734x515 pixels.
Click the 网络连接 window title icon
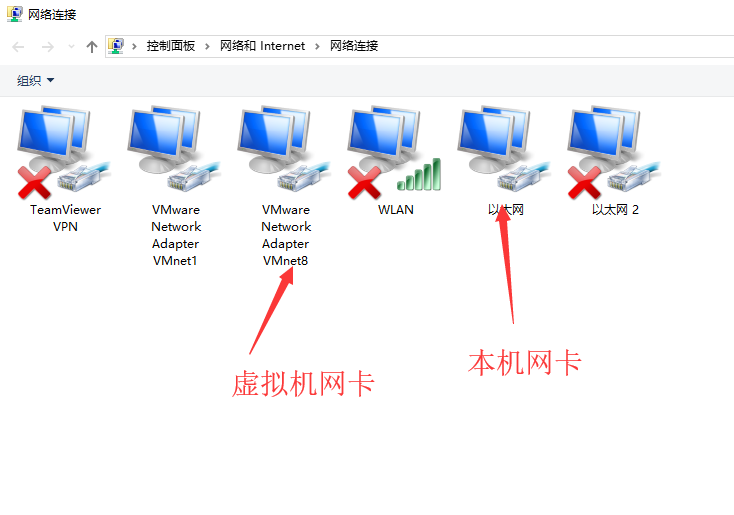click(x=15, y=14)
